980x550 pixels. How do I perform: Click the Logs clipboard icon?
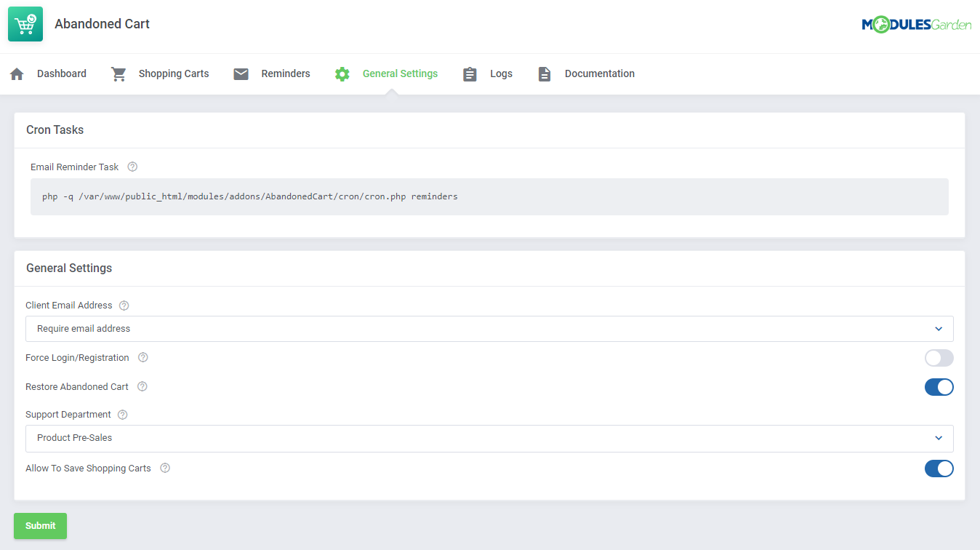click(x=470, y=73)
